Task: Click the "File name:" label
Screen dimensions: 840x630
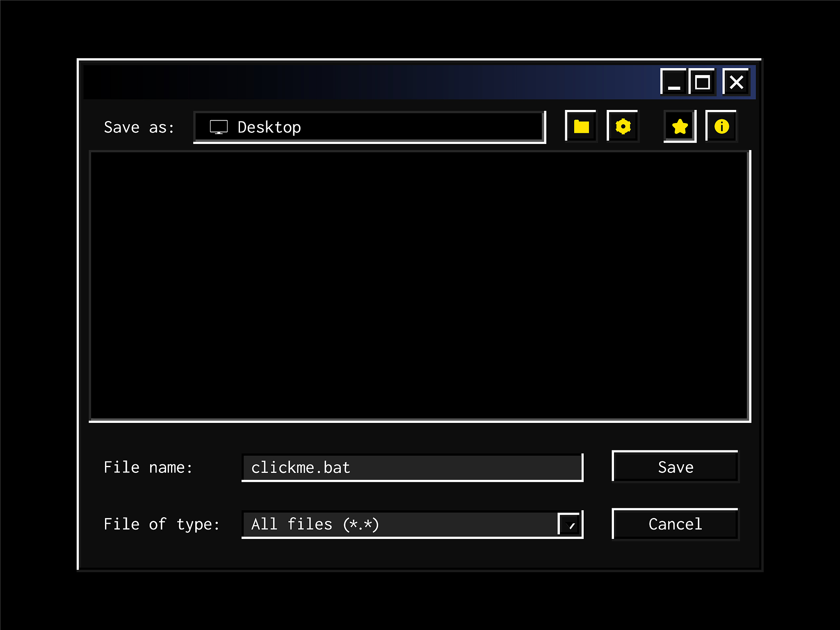Action: [148, 468]
